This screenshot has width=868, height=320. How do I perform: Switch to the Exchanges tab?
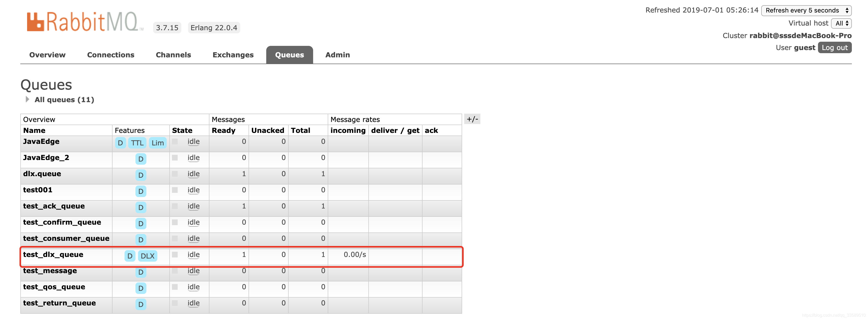point(233,55)
